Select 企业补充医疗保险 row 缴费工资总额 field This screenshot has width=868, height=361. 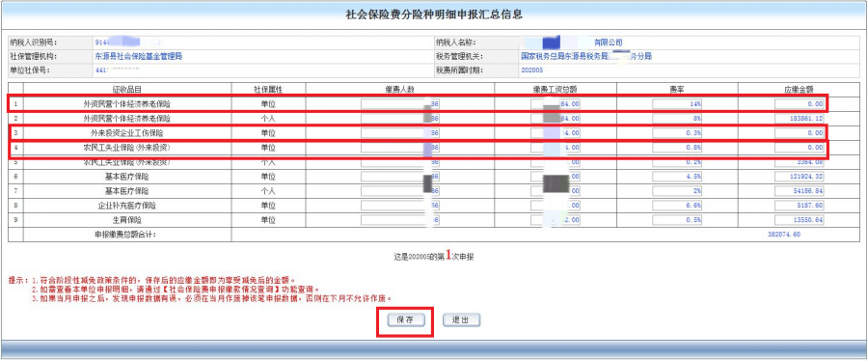(556, 206)
